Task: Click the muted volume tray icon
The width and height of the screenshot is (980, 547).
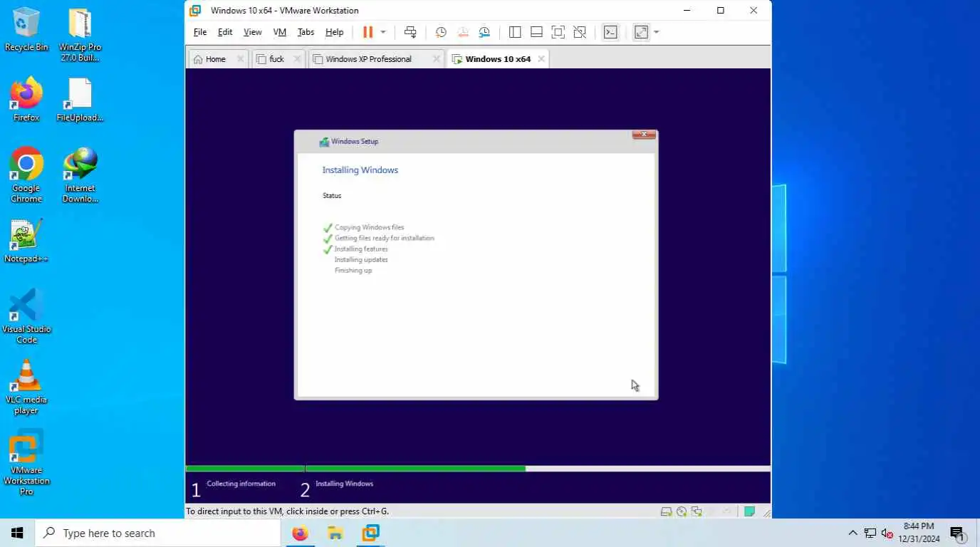Action: (887, 533)
